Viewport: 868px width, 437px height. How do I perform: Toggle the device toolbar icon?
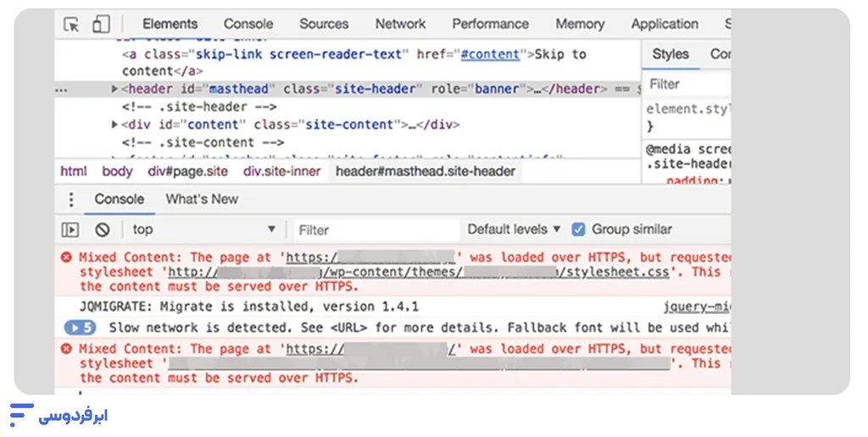click(101, 25)
